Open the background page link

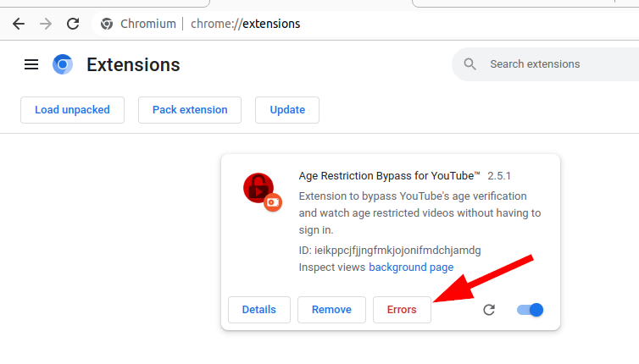[x=411, y=267]
